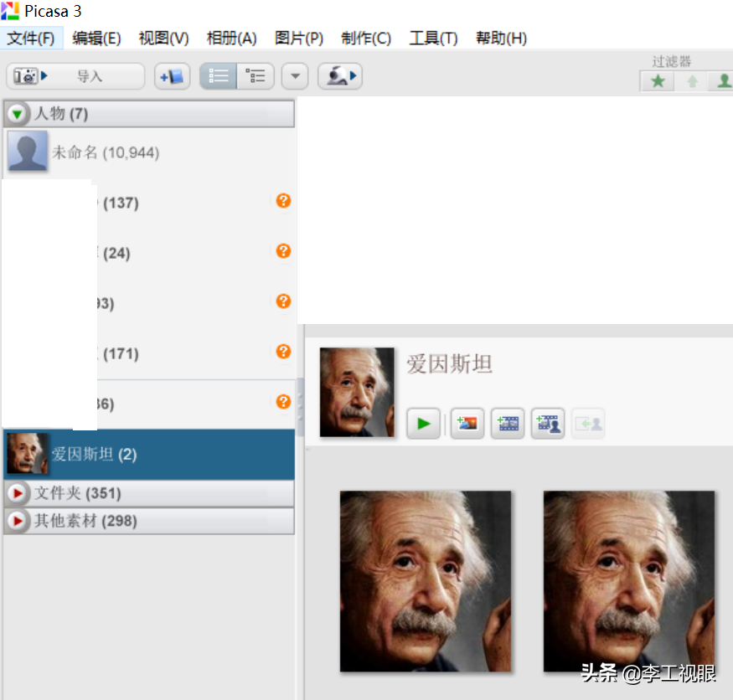Switch to tree structure folder view

coord(256,76)
